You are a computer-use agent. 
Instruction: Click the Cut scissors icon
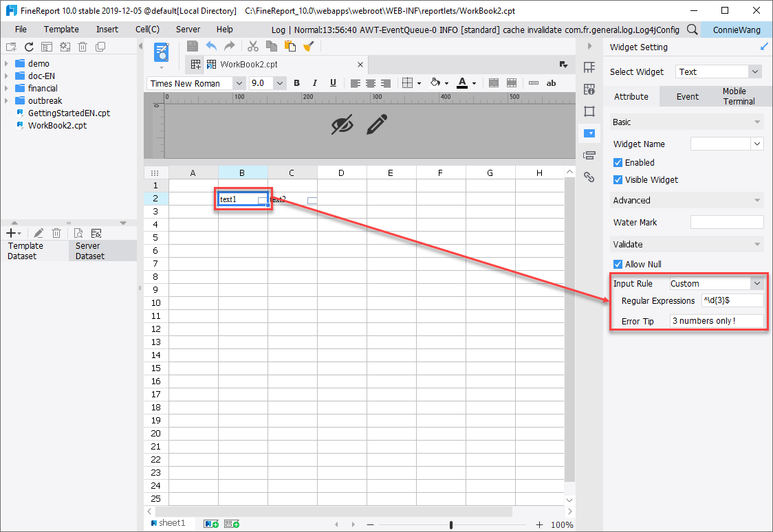tap(253, 46)
